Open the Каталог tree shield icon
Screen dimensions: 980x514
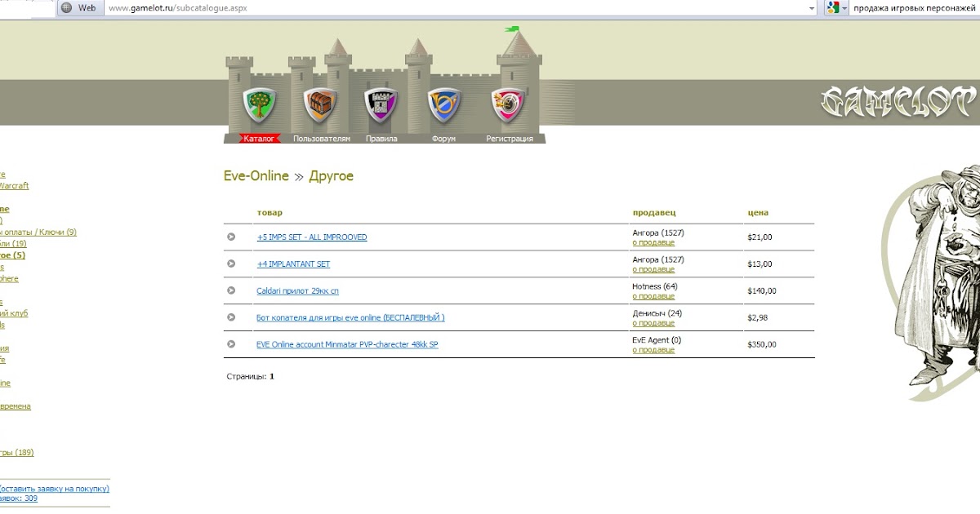(259, 104)
